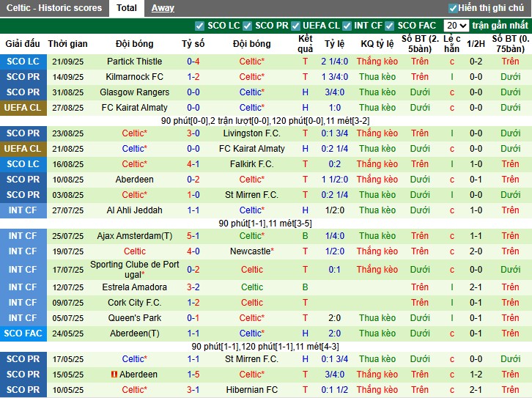The width and height of the screenshot is (532, 398).
Task: Click the red card icon beside Aberdeen
Action: pos(114,375)
